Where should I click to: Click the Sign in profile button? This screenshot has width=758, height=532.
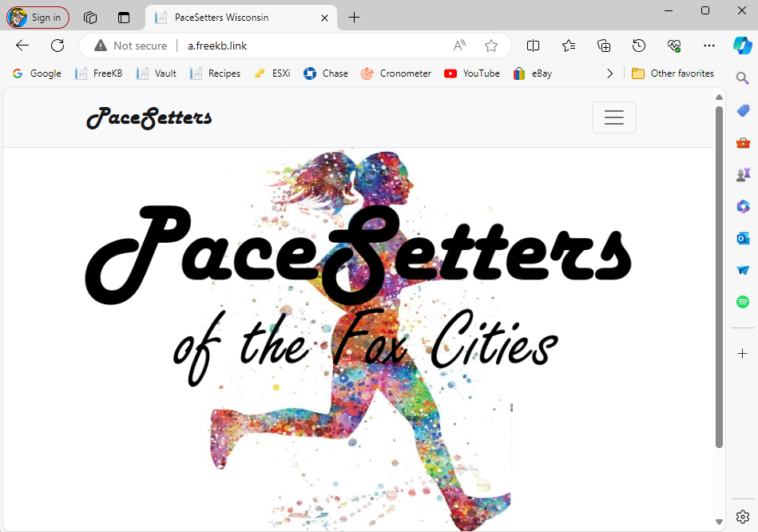[38, 18]
